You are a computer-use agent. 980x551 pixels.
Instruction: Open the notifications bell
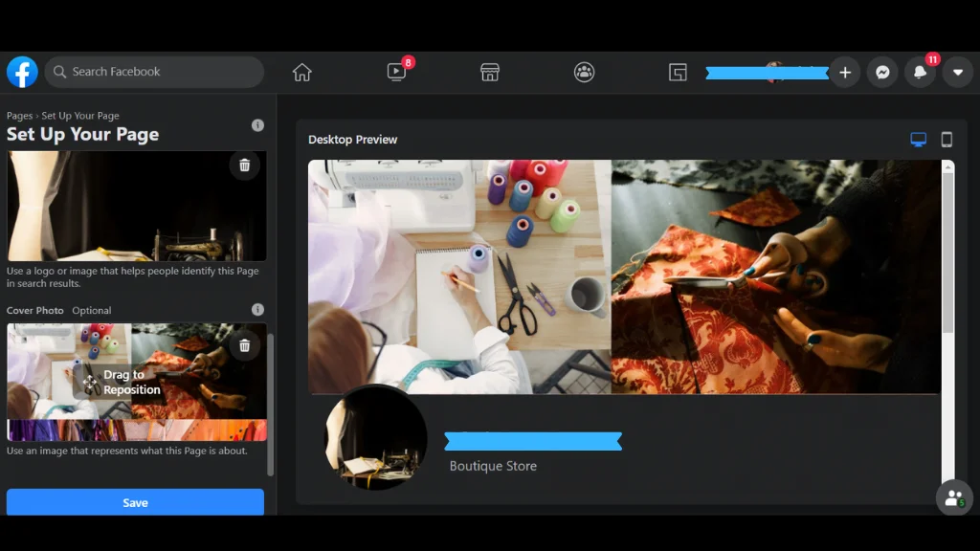[920, 73]
